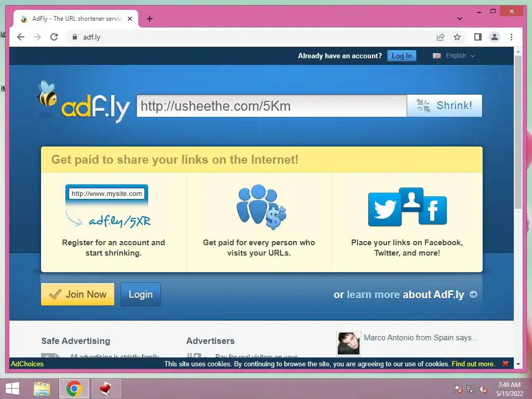Viewport: 532px width, 399px height.
Task: Reload the adf.ly page
Action: click(x=54, y=37)
